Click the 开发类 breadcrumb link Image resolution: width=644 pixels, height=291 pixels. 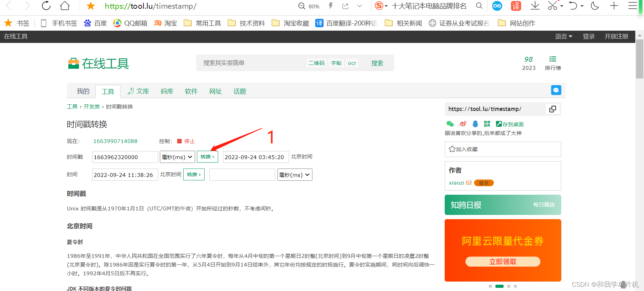[x=92, y=107]
